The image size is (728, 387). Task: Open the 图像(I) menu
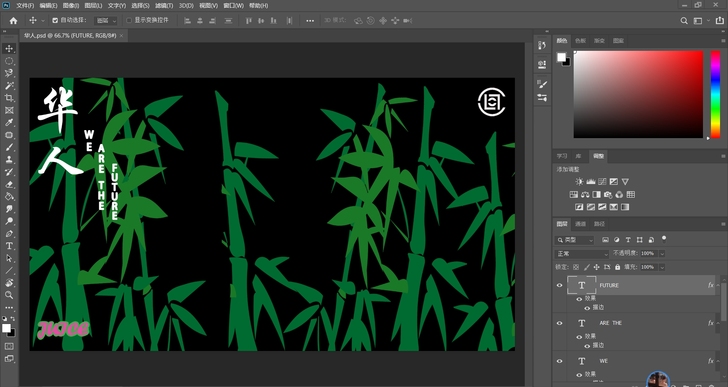pyautogui.click(x=71, y=6)
